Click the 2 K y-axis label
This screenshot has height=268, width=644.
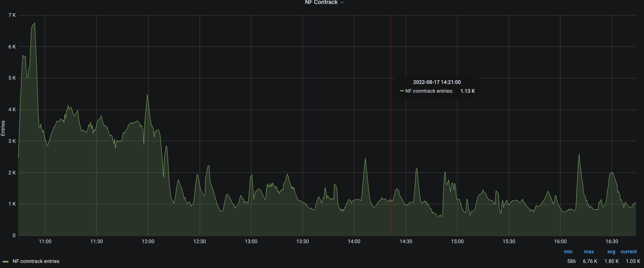tap(12, 172)
